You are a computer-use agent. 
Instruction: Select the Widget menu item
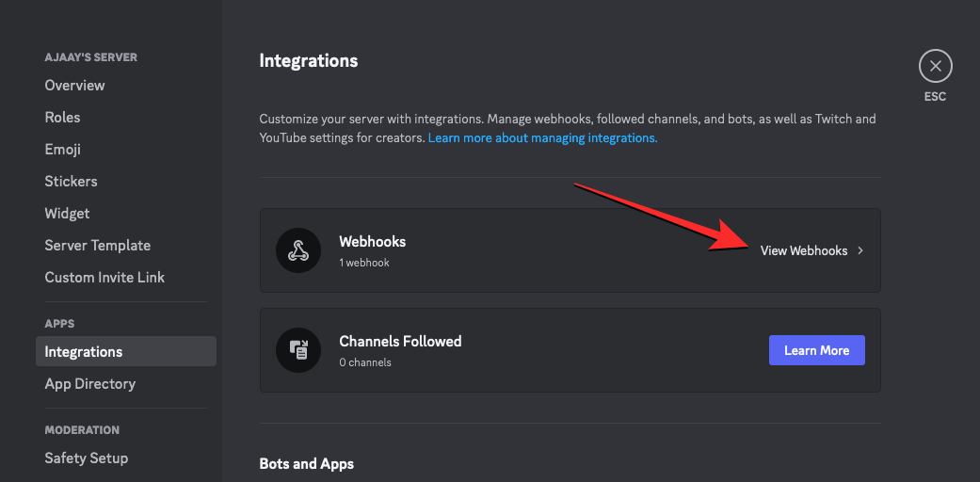click(68, 214)
